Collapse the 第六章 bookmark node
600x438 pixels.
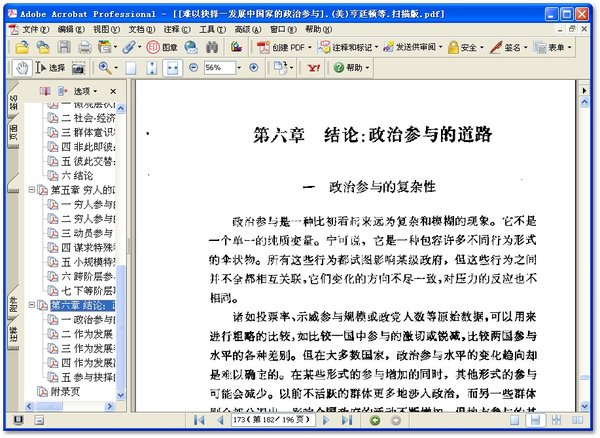point(32,304)
